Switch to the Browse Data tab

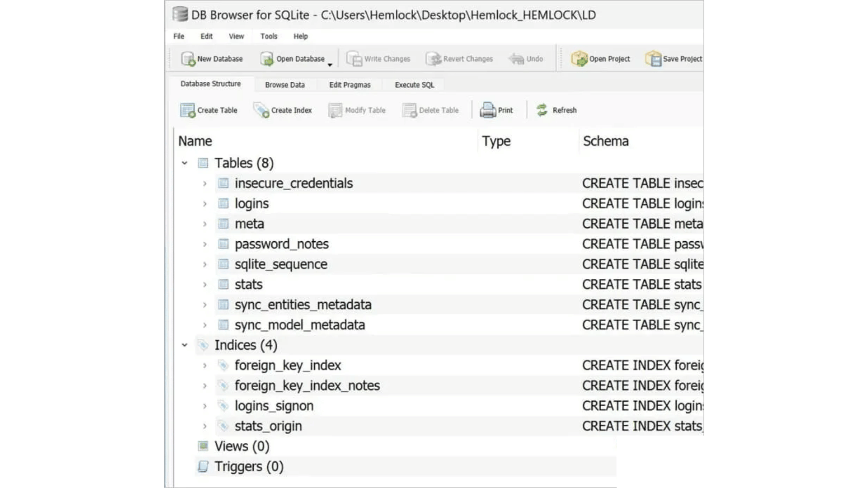click(285, 84)
